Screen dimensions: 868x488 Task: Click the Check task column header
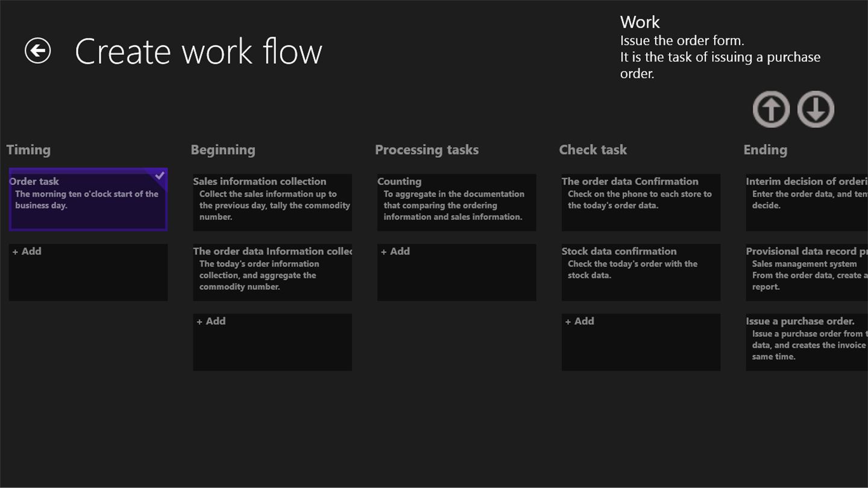593,150
